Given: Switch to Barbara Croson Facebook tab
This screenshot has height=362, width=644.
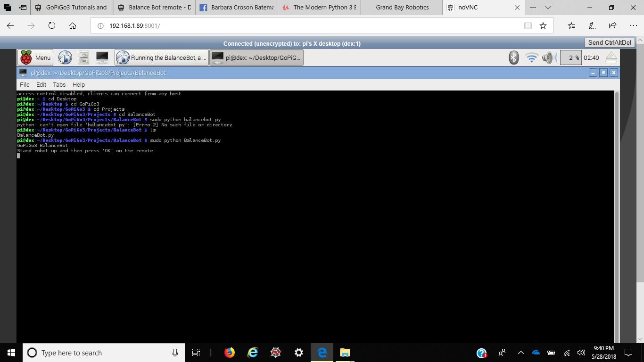Looking at the screenshot, I should tap(237, 7).
